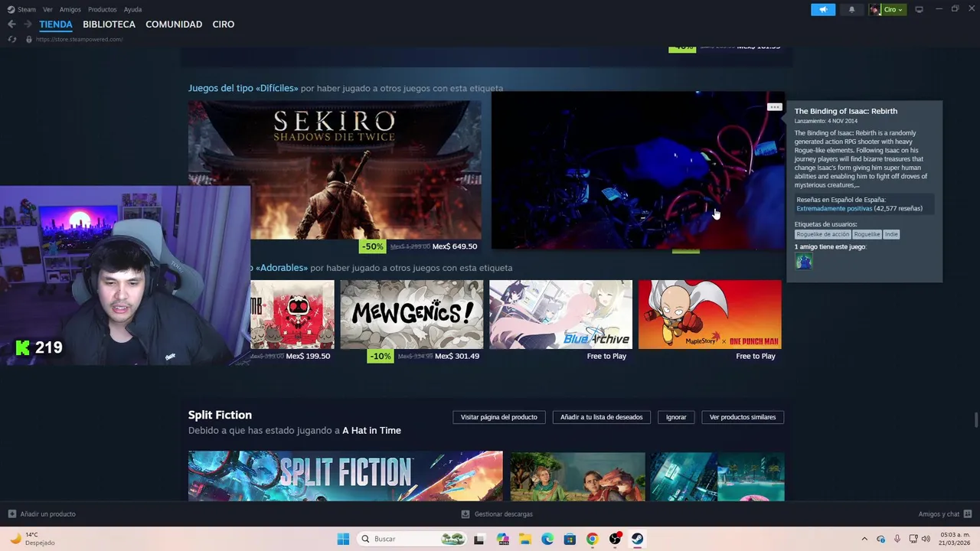
Task: Open the MapleStory One Punch Man capsule
Action: pos(710,315)
